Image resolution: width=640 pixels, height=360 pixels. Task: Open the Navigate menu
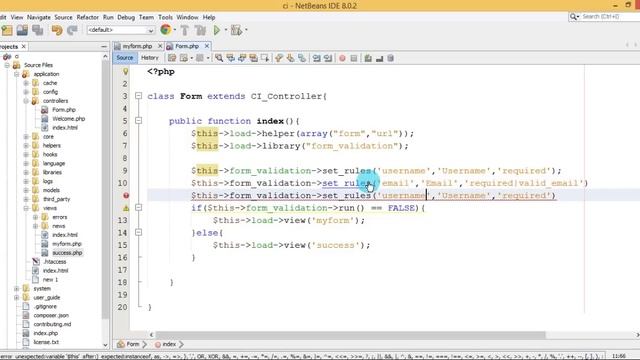pos(39,17)
